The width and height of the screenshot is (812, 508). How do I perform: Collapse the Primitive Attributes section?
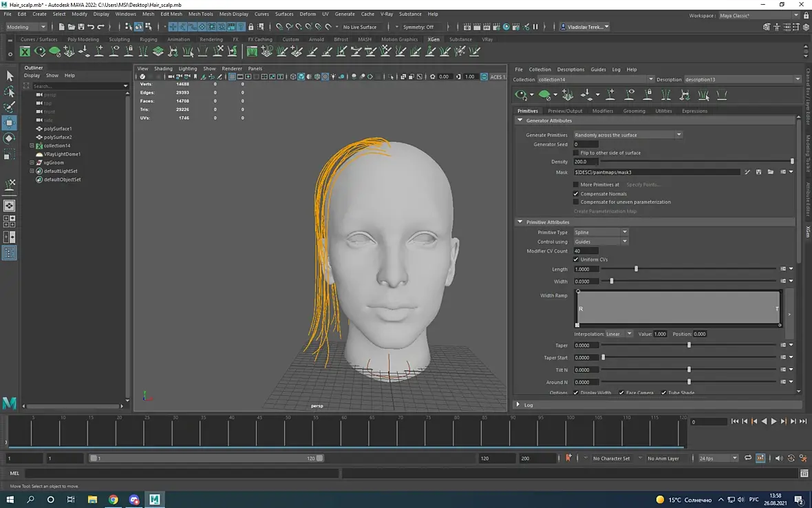520,222
